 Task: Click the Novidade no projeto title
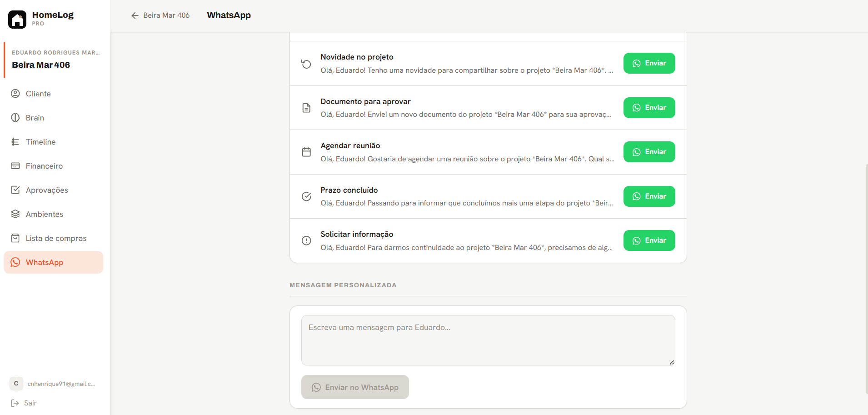[357, 57]
